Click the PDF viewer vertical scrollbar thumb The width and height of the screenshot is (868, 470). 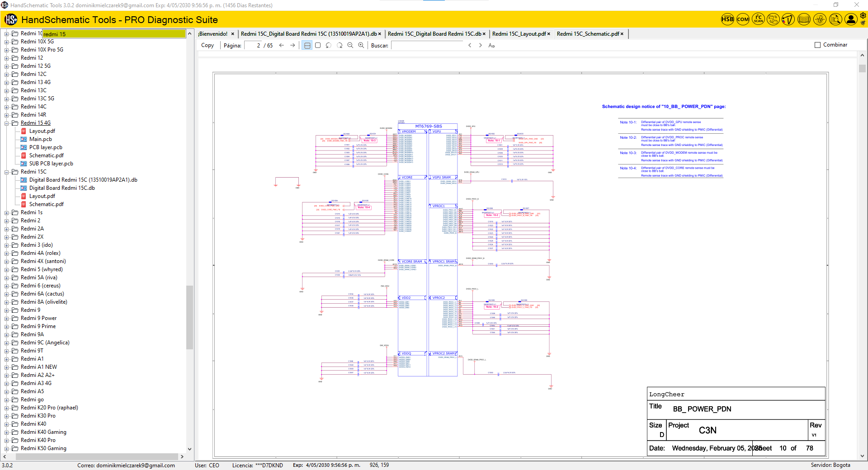click(862, 69)
